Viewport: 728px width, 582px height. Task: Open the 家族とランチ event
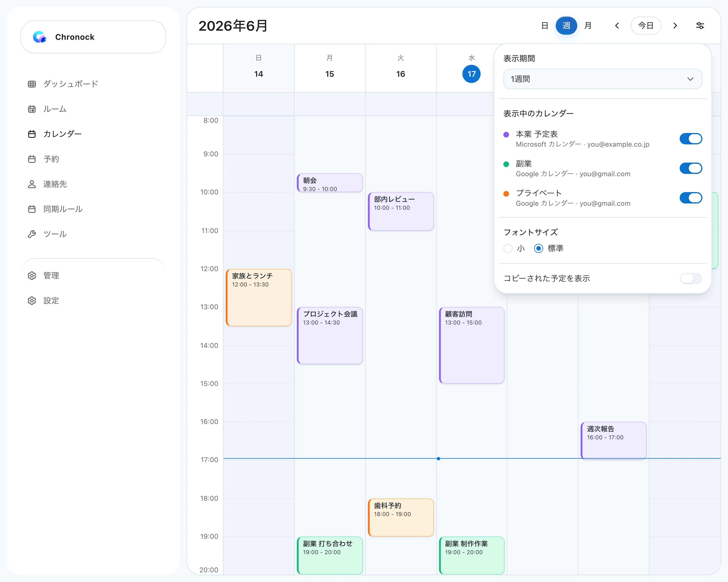click(x=259, y=298)
